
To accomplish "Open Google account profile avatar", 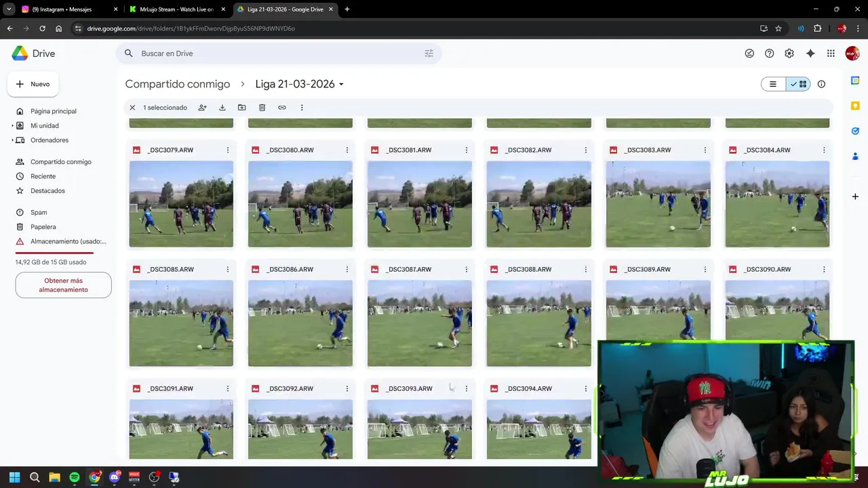I will tap(852, 54).
